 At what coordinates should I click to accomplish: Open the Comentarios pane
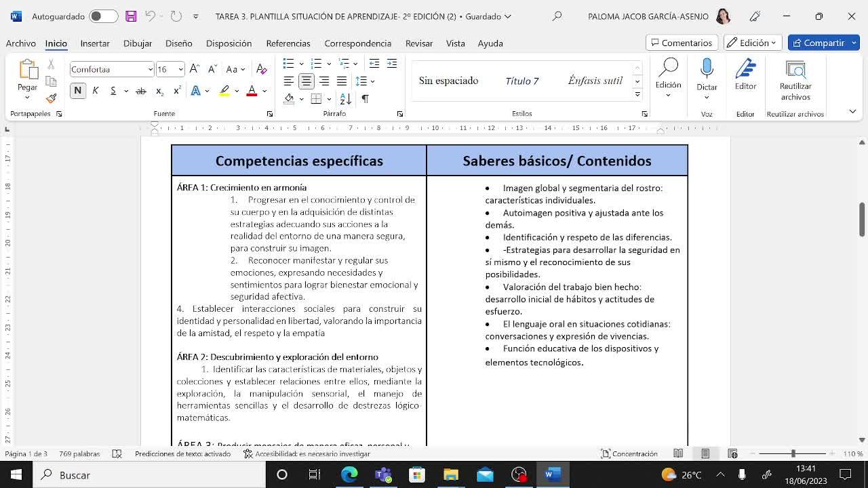(682, 43)
